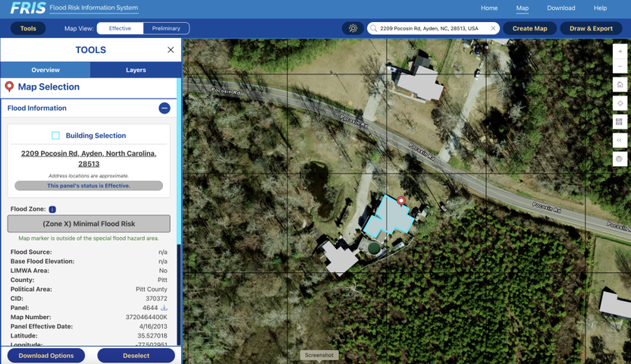Zoom out with the minus map button

tap(620, 67)
